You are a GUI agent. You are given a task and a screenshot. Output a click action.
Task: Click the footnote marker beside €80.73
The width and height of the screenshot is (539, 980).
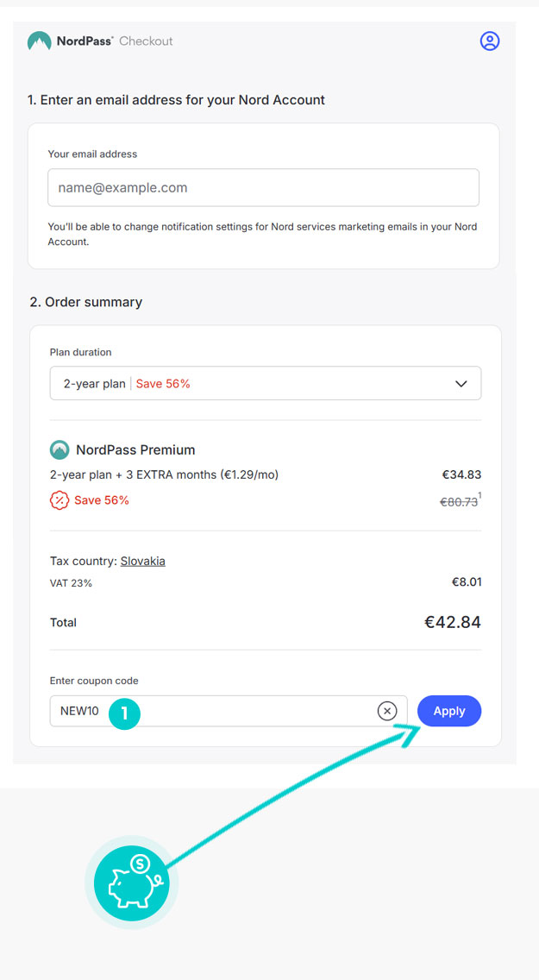479,495
